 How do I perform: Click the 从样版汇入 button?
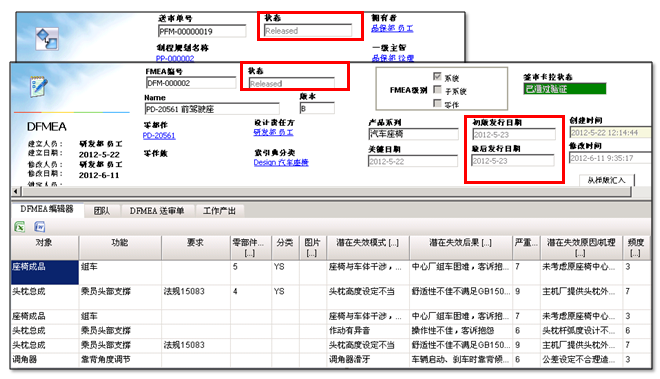click(607, 180)
